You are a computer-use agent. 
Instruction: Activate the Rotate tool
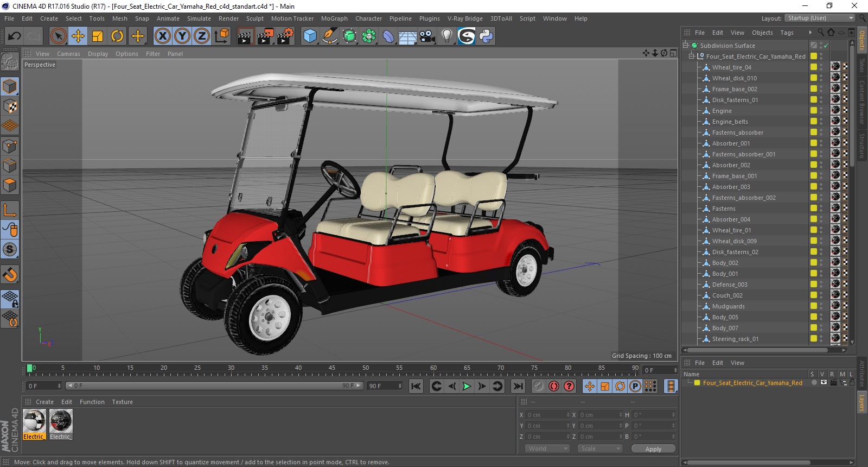tap(117, 36)
